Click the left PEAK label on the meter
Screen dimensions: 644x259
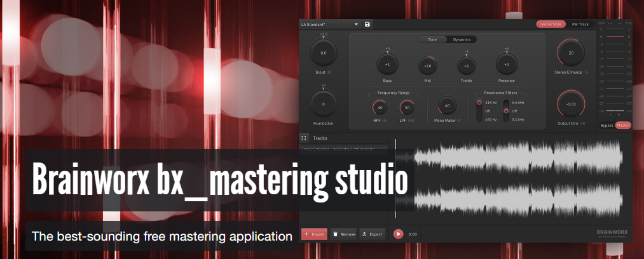click(x=601, y=23)
